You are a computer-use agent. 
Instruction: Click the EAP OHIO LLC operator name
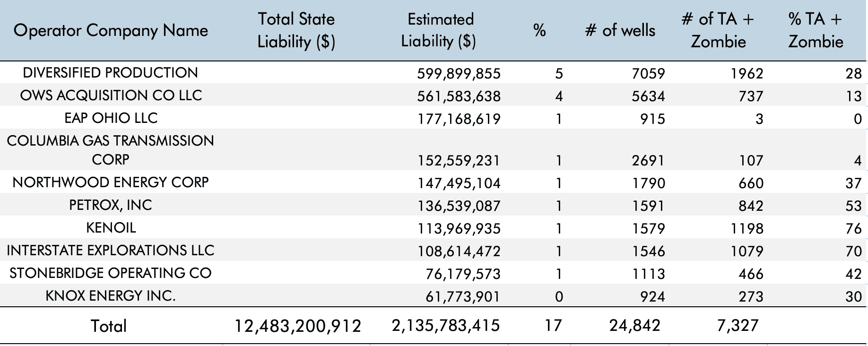coord(111,118)
